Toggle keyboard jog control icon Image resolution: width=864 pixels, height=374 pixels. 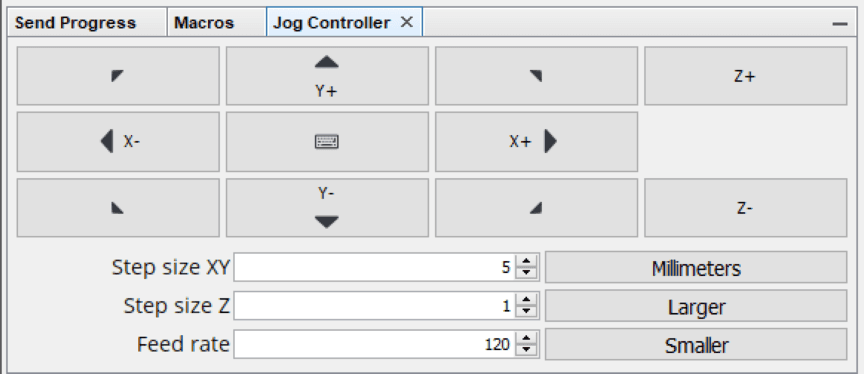tap(327, 142)
